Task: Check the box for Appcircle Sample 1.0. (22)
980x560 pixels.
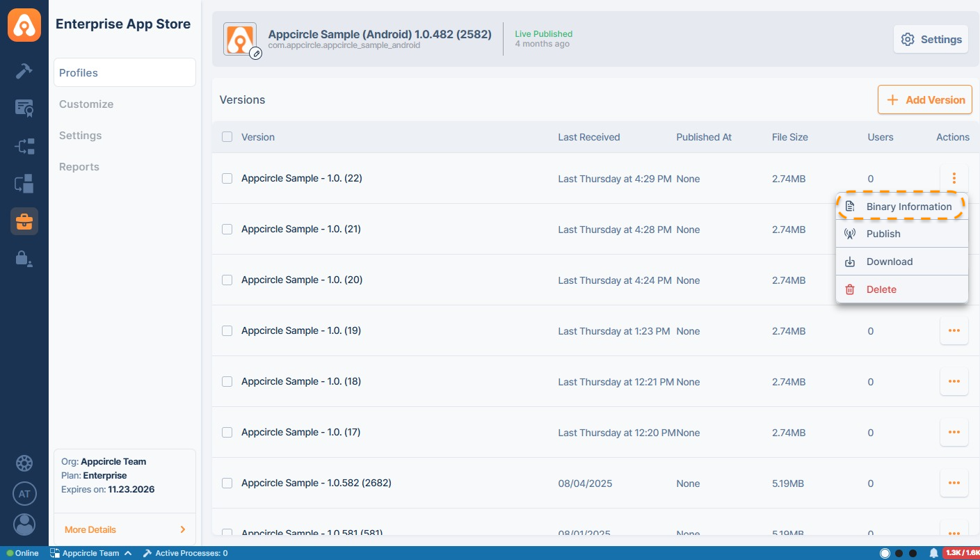Action: click(x=227, y=179)
